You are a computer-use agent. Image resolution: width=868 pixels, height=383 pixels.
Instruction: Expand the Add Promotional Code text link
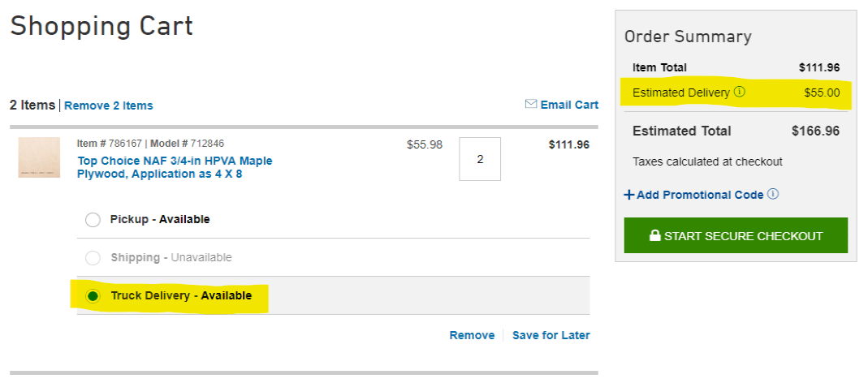click(700, 195)
